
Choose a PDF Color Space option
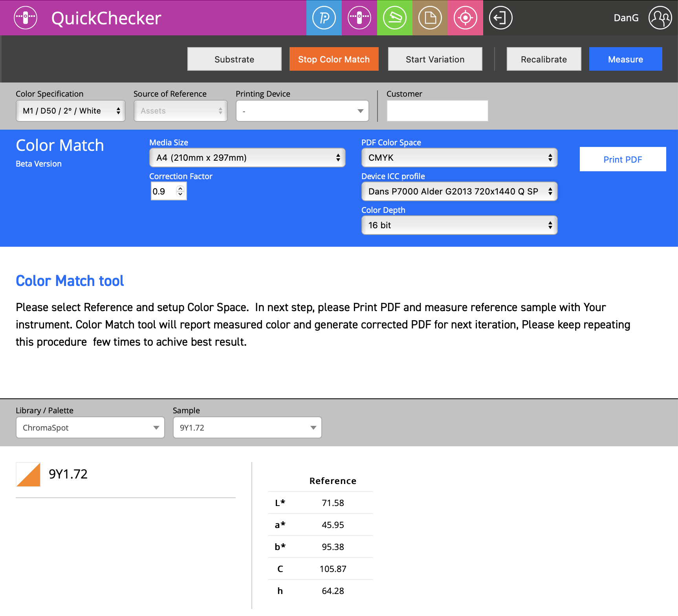(459, 158)
